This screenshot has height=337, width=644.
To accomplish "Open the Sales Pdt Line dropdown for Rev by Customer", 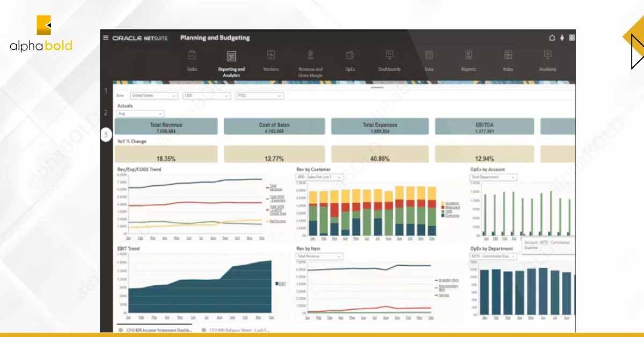I will 319,177.
